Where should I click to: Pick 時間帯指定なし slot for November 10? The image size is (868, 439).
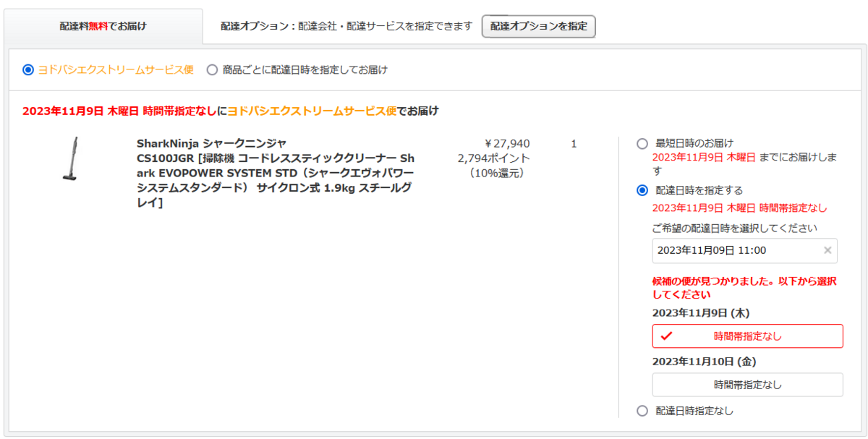747,385
